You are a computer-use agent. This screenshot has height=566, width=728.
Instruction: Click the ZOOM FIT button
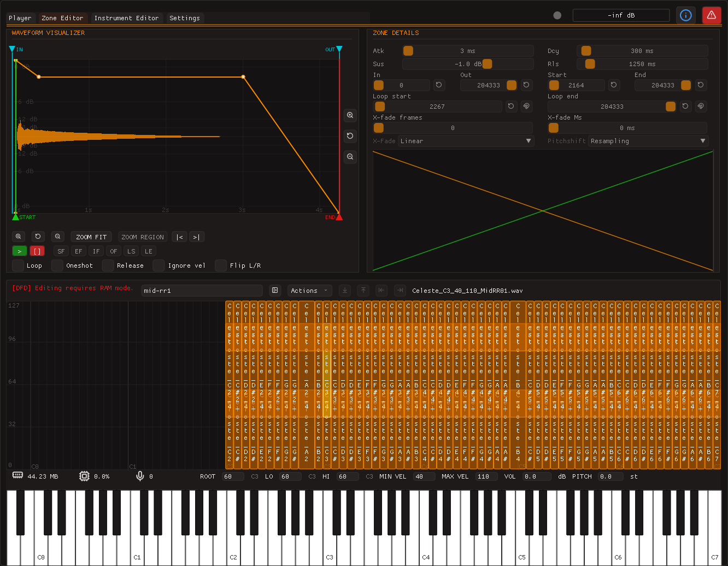[91, 237]
